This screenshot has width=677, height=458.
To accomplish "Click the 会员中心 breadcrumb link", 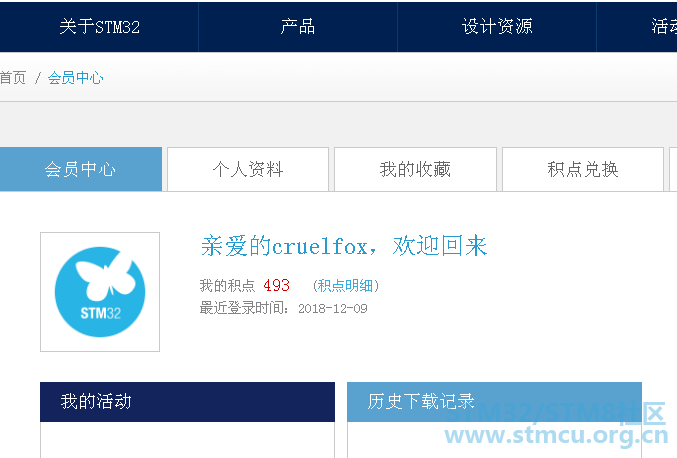I will coord(76,78).
